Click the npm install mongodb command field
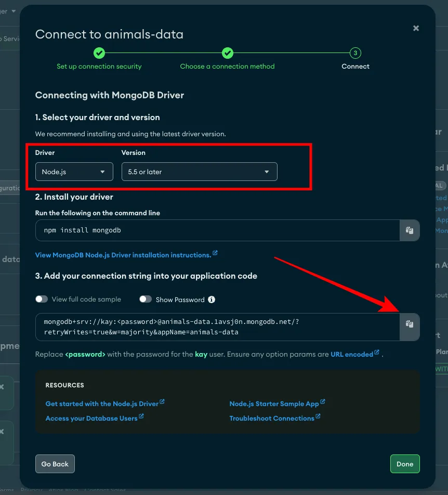The height and width of the screenshot is (495, 448). (218, 230)
